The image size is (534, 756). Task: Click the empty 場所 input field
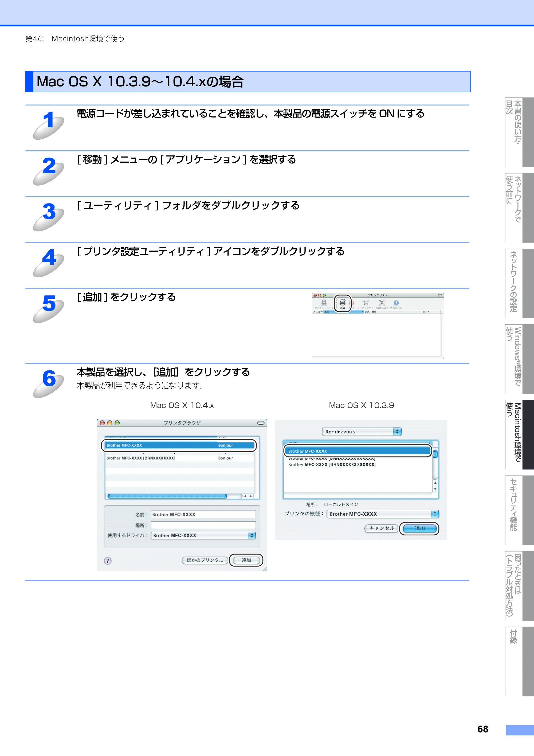click(x=203, y=525)
